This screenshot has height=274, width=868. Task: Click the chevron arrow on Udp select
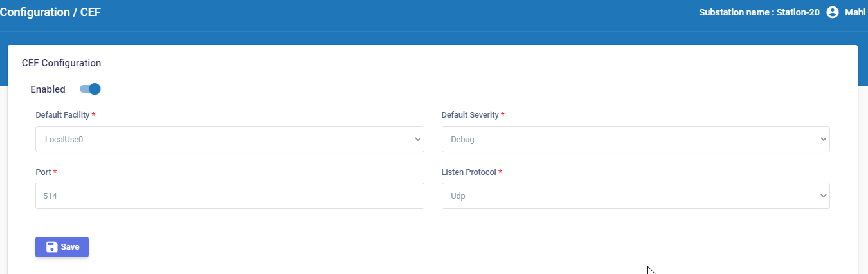[823, 196]
